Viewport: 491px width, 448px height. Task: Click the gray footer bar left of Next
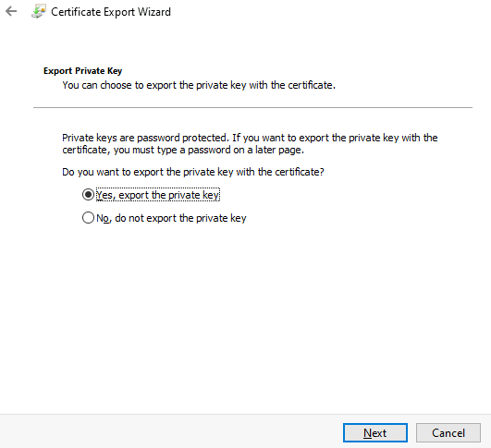pyautogui.click(x=169, y=431)
